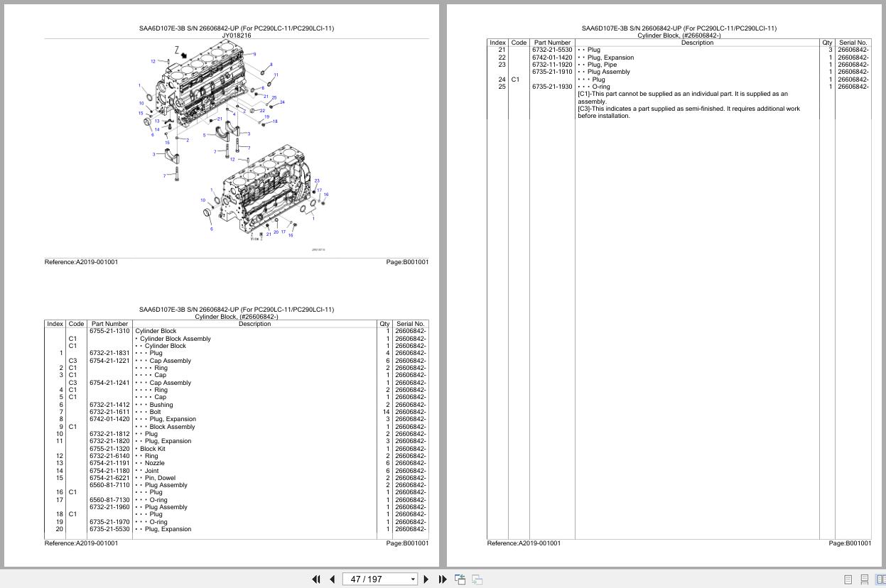Go to the first page

click(316, 579)
